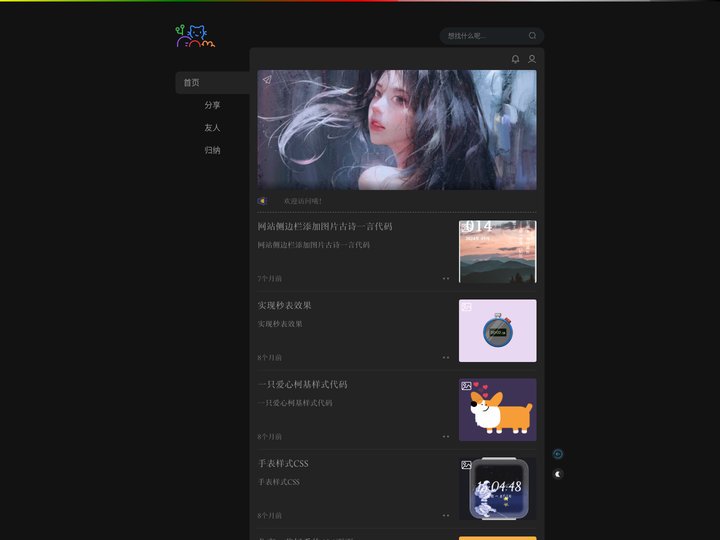Click the image icon on the corgi thumbnail

(466, 386)
